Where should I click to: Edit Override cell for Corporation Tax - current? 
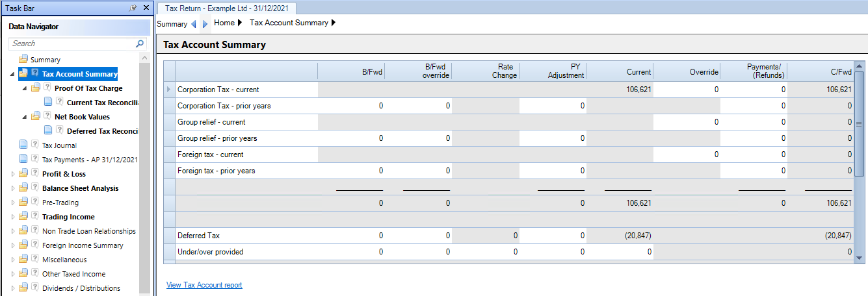click(687, 90)
